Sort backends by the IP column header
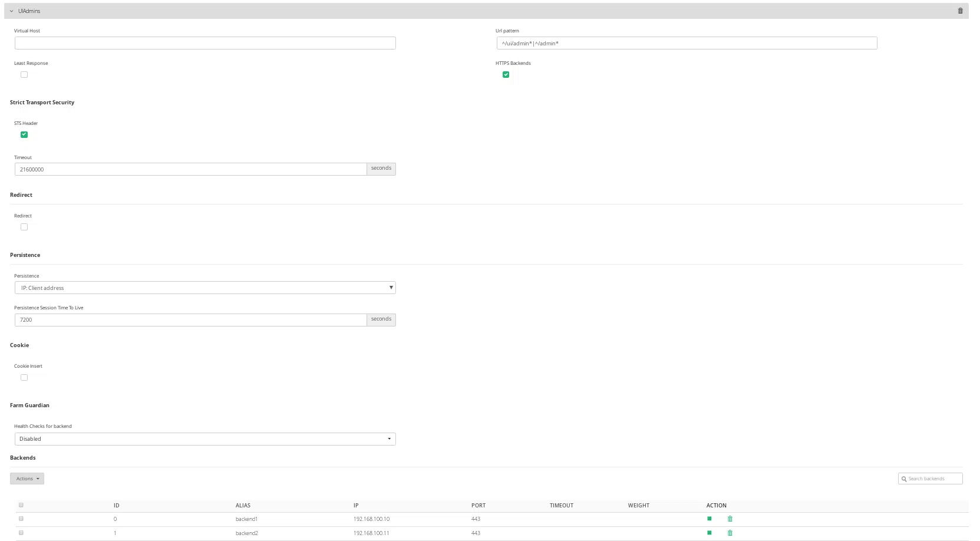This screenshot has height=541, width=980. pos(356,506)
